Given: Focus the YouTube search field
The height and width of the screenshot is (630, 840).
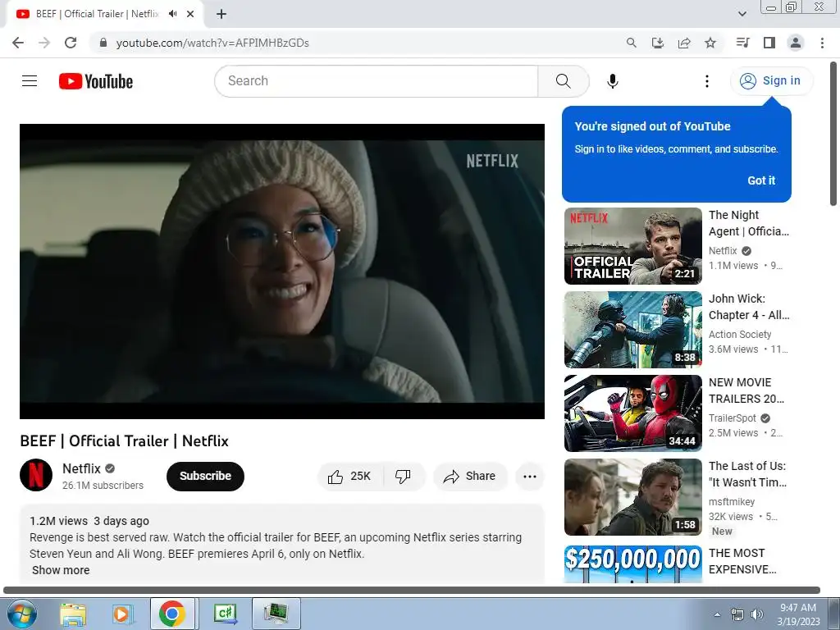Looking at the screenshot, I should pos(377,81).
